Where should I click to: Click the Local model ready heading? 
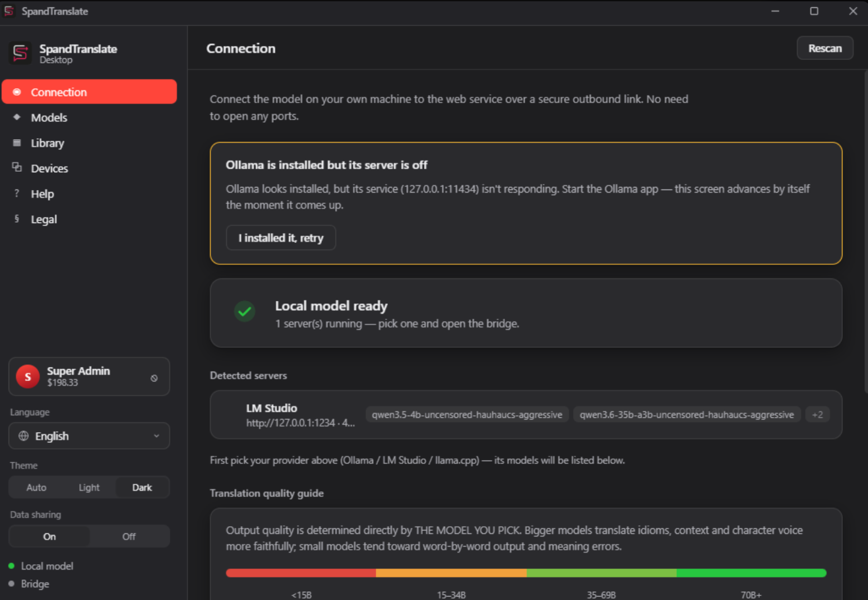(331, 306)
